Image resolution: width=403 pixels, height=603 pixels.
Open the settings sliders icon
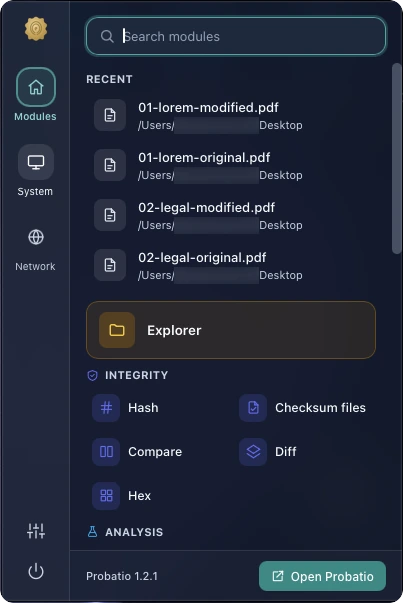pos(36,531)
